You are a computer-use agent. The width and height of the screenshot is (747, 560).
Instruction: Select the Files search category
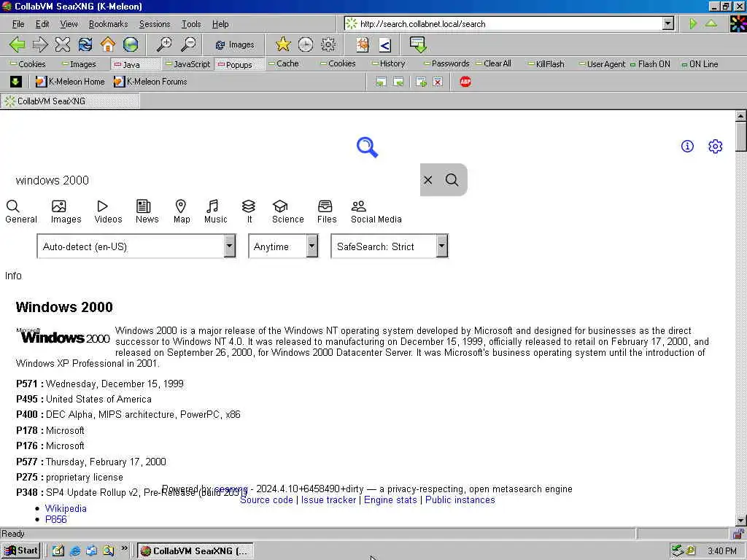327,211
